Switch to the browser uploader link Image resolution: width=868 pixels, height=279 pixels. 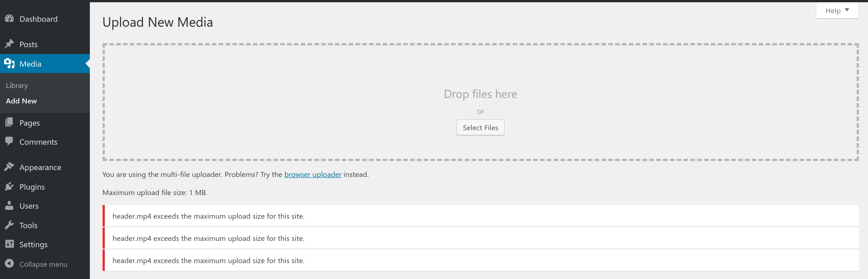[313, 174]
